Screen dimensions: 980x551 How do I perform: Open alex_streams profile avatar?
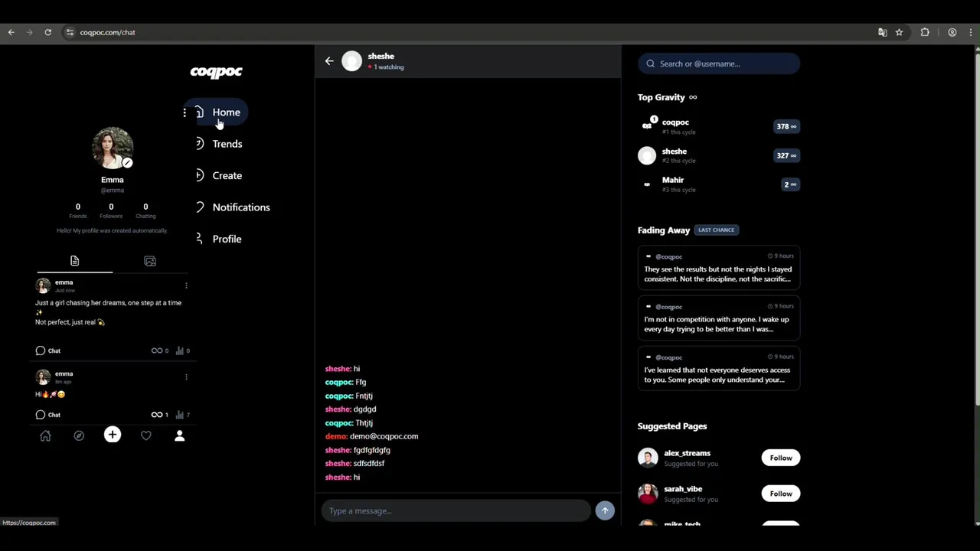pyautogui.click(x=648, y=458)
